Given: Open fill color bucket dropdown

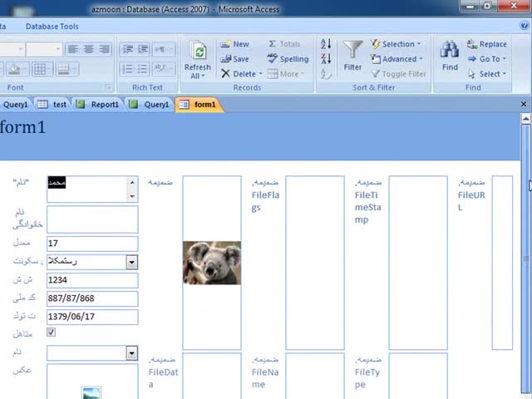Looking at the screenshot, I should (17, 69).
